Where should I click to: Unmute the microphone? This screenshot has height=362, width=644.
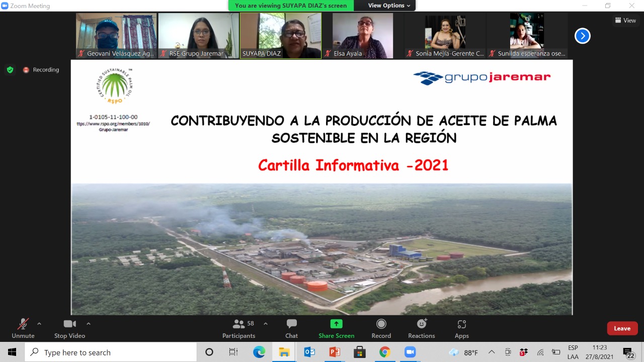tap(23, 328)
